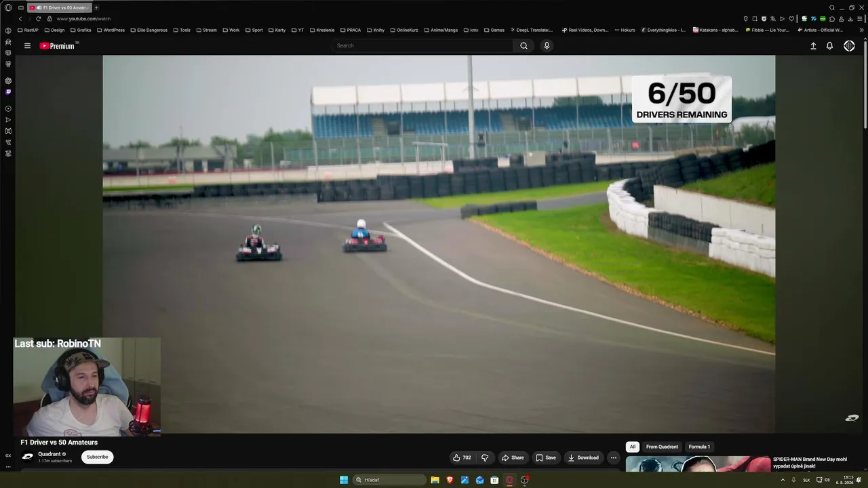Switch to F1 Driver vs 50 Amateurs tab

tap(59, 7)
